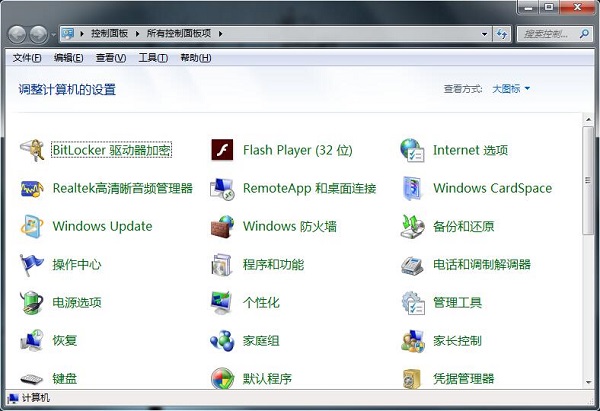600x411 pixels.
Task: Click the control panel icon in address bar
Action: (68, 34)
